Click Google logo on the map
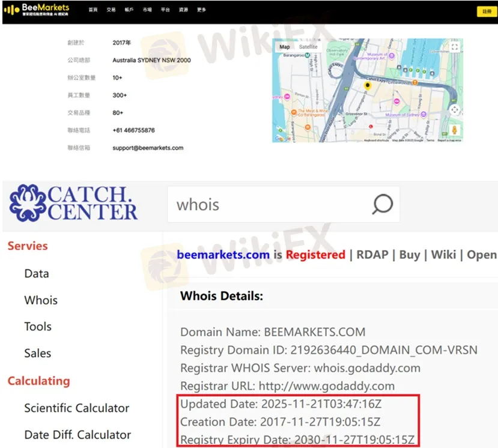The height and width of the screenshot is (448, 498). [x=283, y=139]
